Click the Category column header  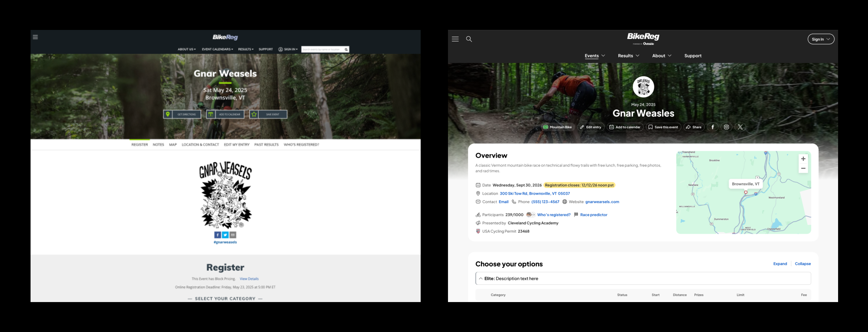(498, 295)
